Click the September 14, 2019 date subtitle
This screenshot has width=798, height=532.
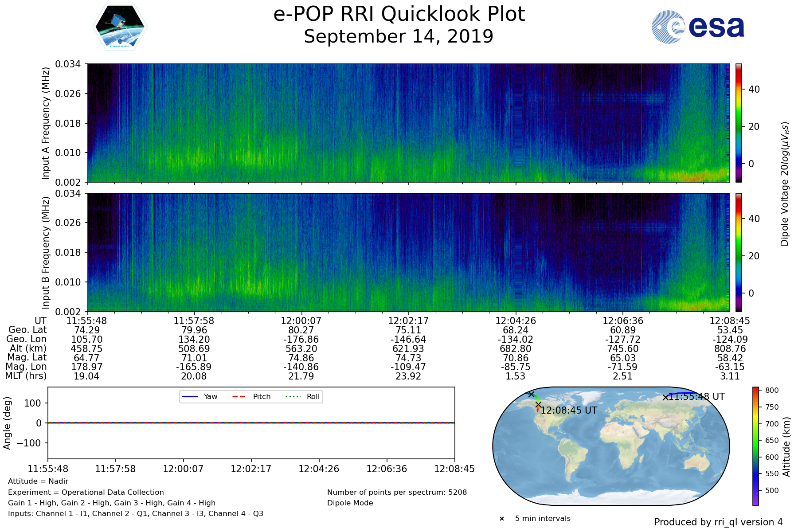click(x=399, y=36)
